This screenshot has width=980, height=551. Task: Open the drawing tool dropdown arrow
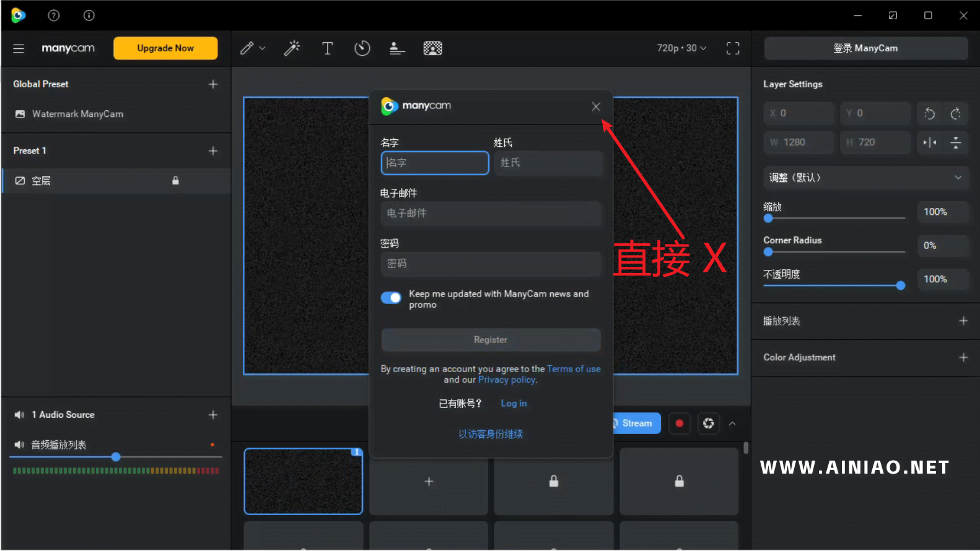pyautogui.click(x=262, y=48)
